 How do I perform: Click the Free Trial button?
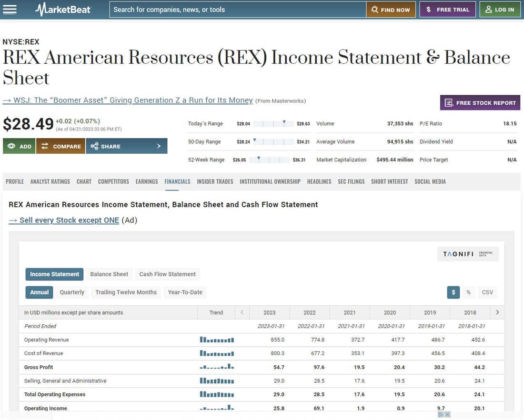pos(447,10)
